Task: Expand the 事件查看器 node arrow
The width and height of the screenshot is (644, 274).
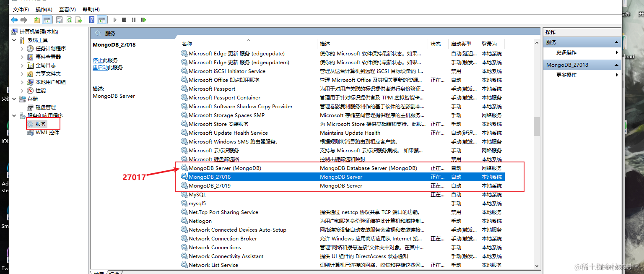Action: point(22,57)
